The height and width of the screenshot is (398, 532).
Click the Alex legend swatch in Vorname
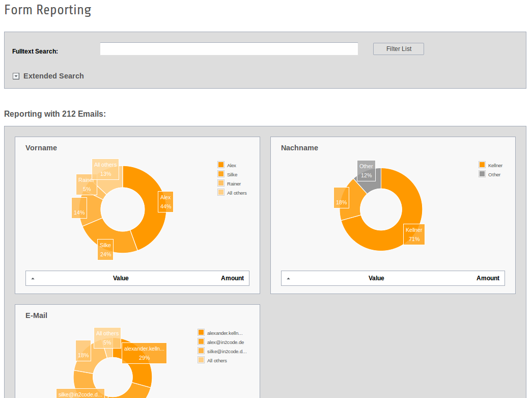[221, 165]
